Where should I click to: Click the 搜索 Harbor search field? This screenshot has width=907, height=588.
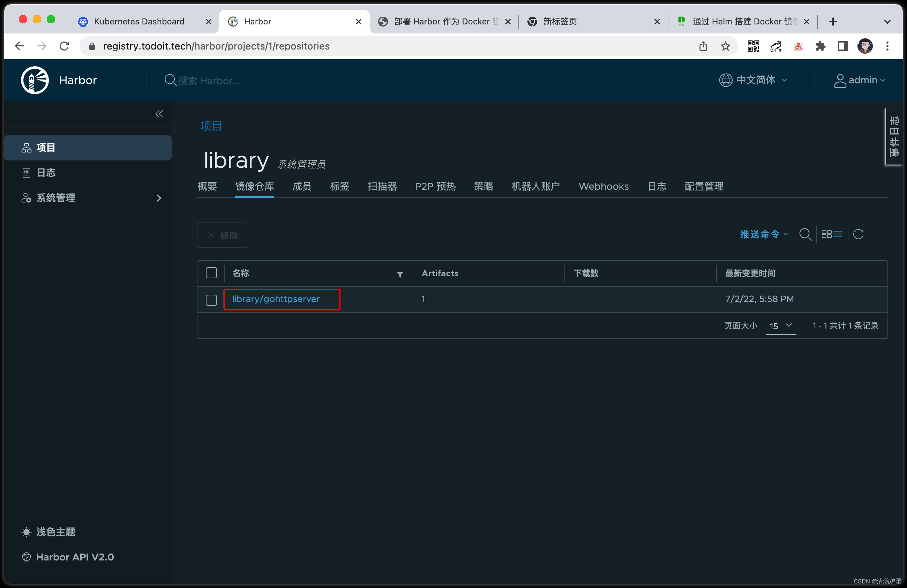(209, 81)
